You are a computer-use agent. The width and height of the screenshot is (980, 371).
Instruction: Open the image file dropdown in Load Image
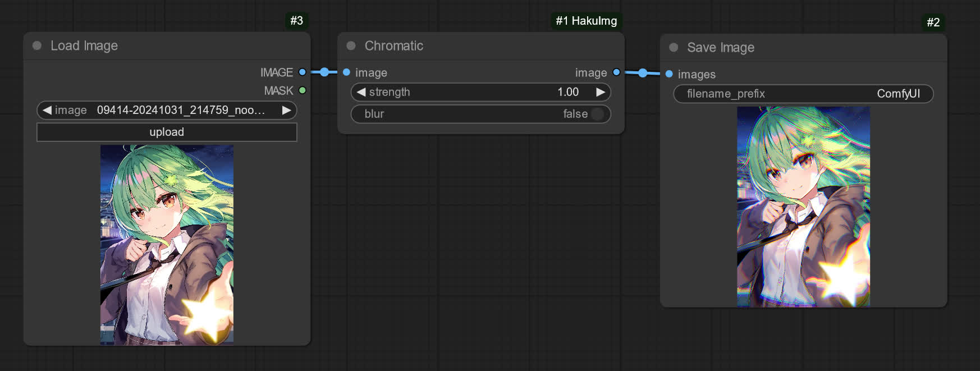tap(167, 110)
